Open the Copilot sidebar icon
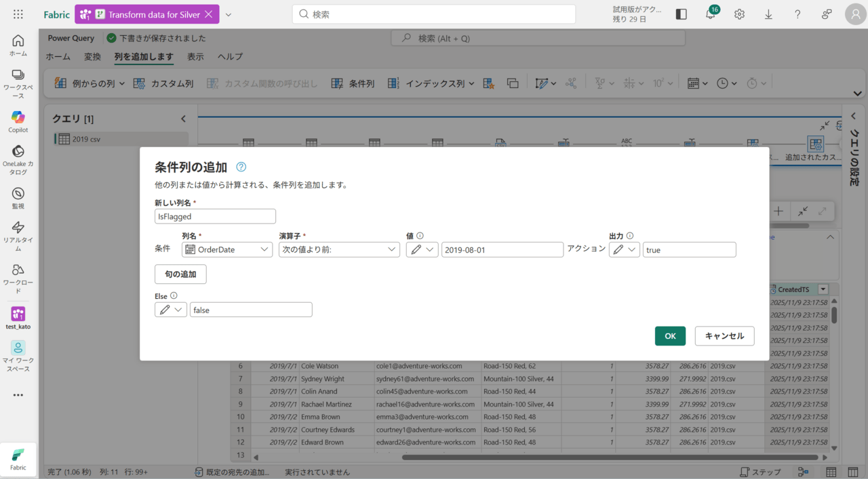This screenshot has height=479, width=868. (18, 118)
